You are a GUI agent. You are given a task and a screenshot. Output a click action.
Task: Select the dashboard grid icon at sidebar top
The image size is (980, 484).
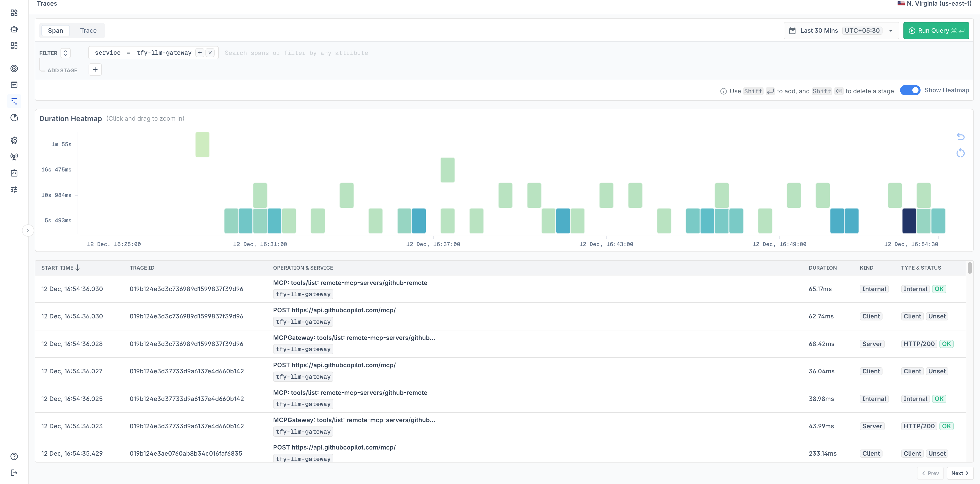click(14, 13)
